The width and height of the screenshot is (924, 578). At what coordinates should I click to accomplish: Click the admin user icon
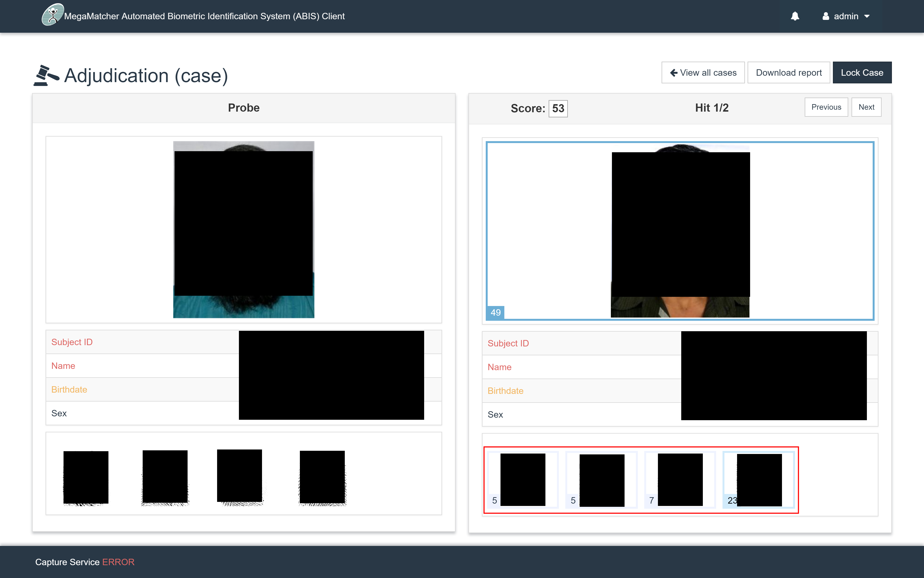click(x=825, y=16)
